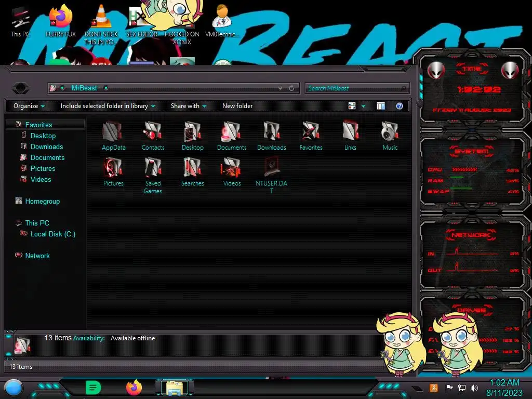Click the 'Available offline' text in details pane

click(132, 338)
